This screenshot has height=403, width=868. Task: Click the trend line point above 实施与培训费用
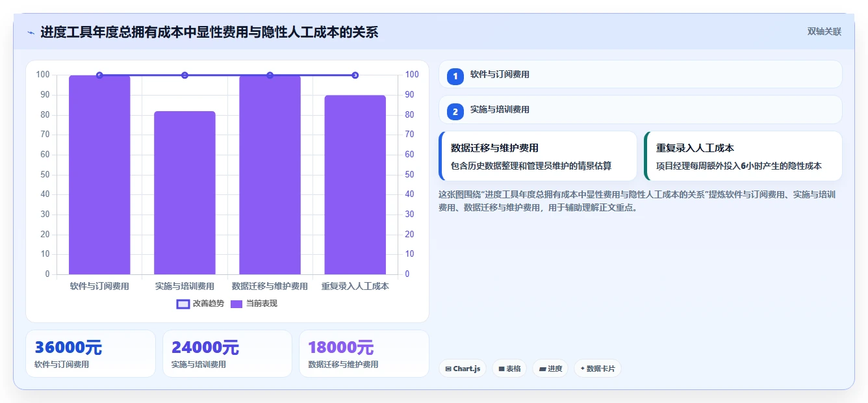click(x=185, y=75)
